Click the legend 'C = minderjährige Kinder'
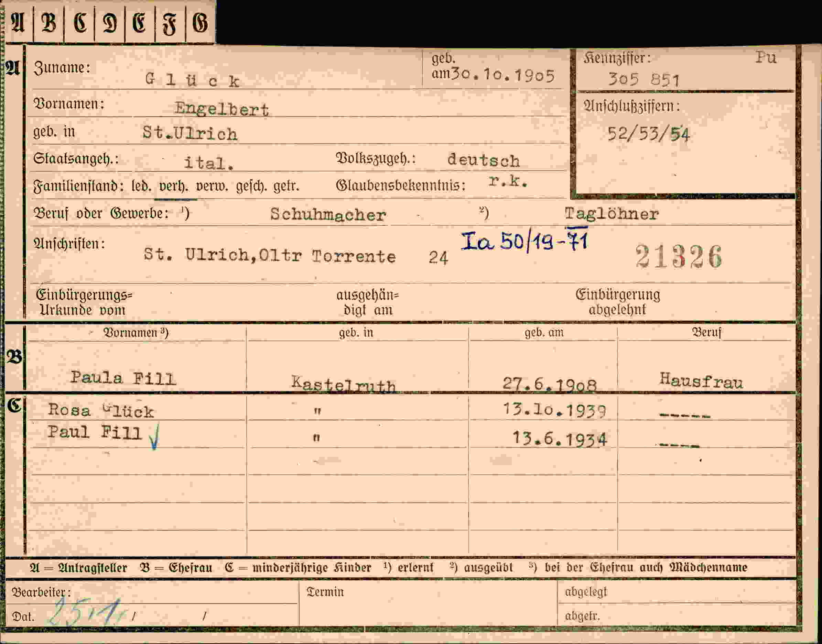Image resolution: width=822 pixels, height=644 pixels. tap(298, 568)
